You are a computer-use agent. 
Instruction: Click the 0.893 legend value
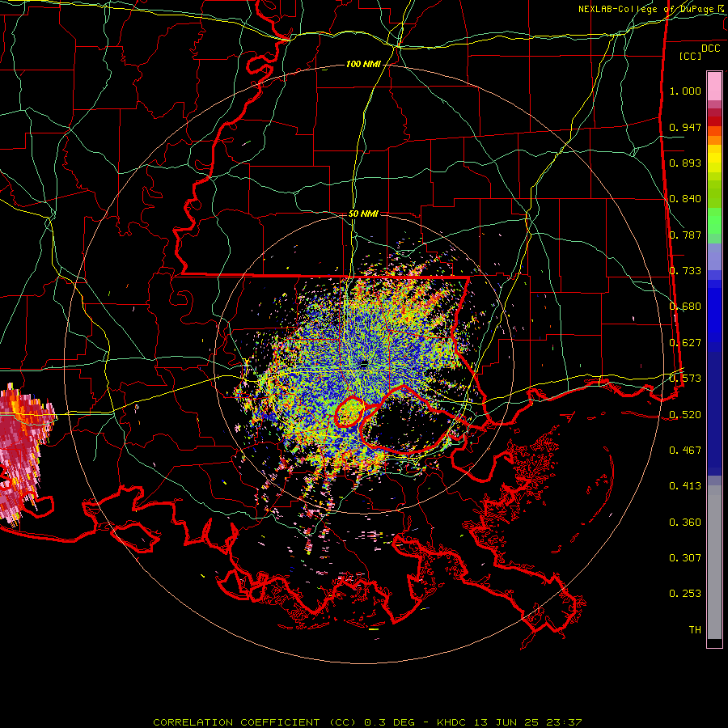(685, 163)
